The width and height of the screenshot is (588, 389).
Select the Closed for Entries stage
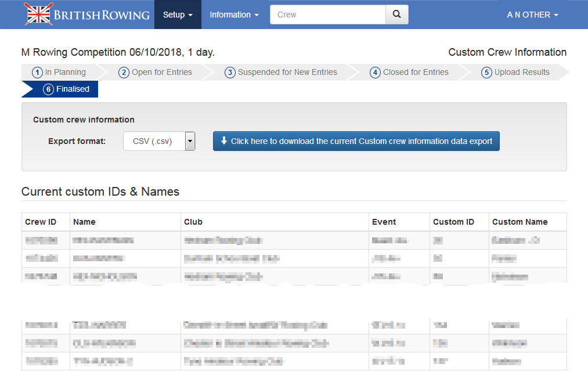pos(409,72)
